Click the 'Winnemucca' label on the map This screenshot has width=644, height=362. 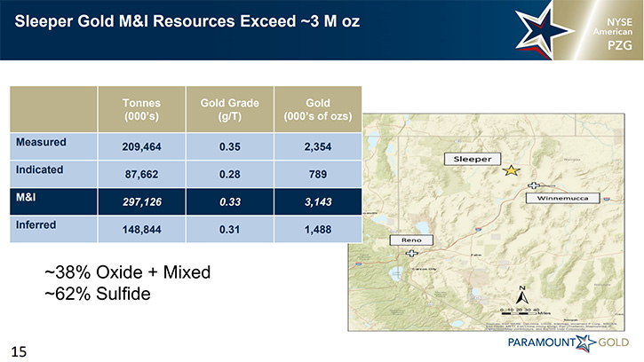point(562,198)
